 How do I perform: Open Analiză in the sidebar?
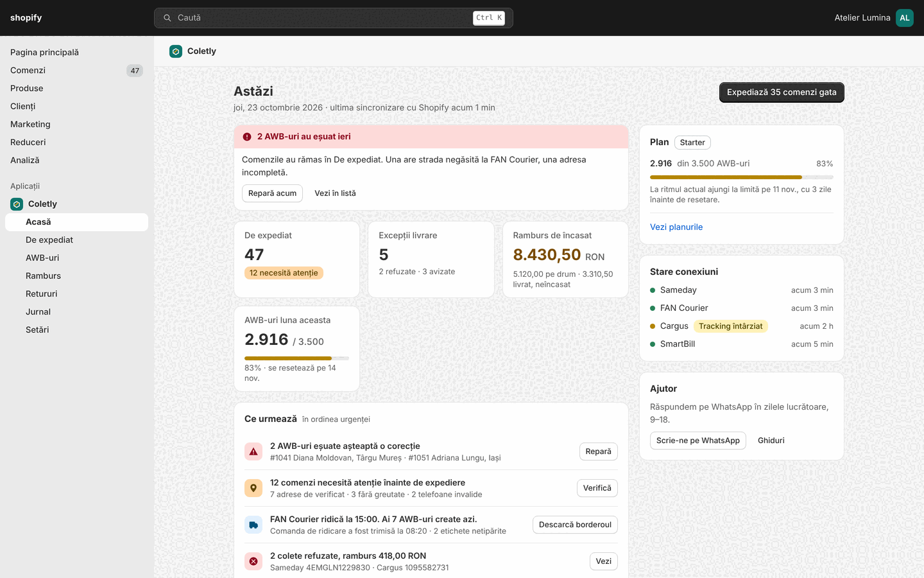coord(76,161)
